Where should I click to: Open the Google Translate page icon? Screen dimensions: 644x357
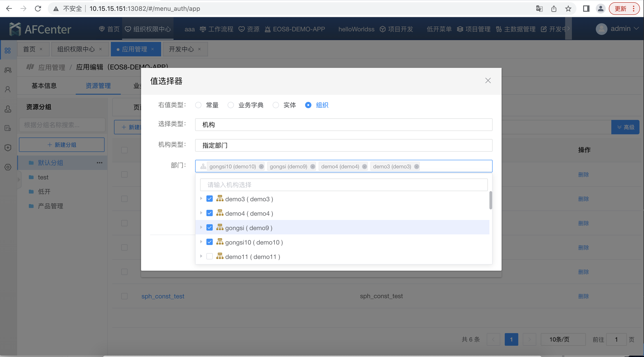coord(539,9)
